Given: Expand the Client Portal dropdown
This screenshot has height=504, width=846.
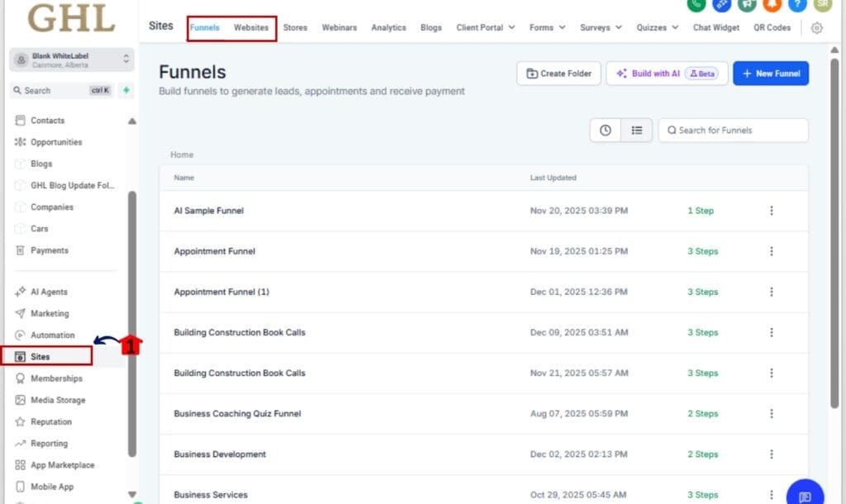Looking at the screenshot, I should click(x=485, y=27).
